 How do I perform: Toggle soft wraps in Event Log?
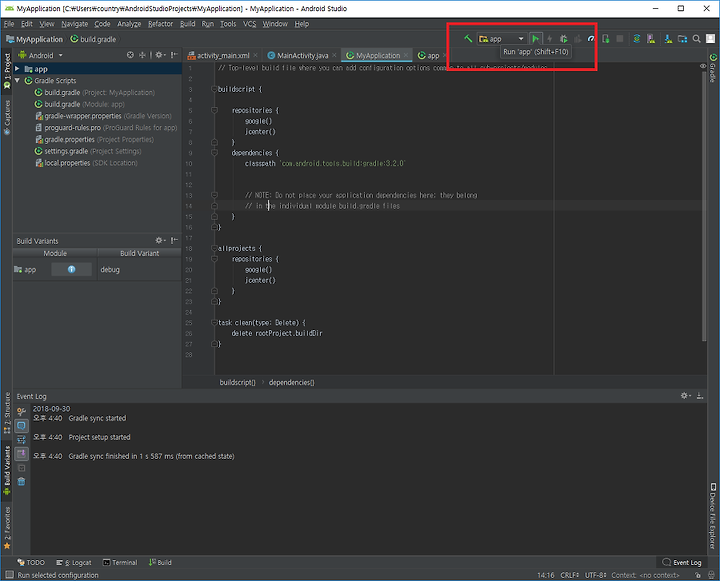pyautogui.click(x=21, y=440)
